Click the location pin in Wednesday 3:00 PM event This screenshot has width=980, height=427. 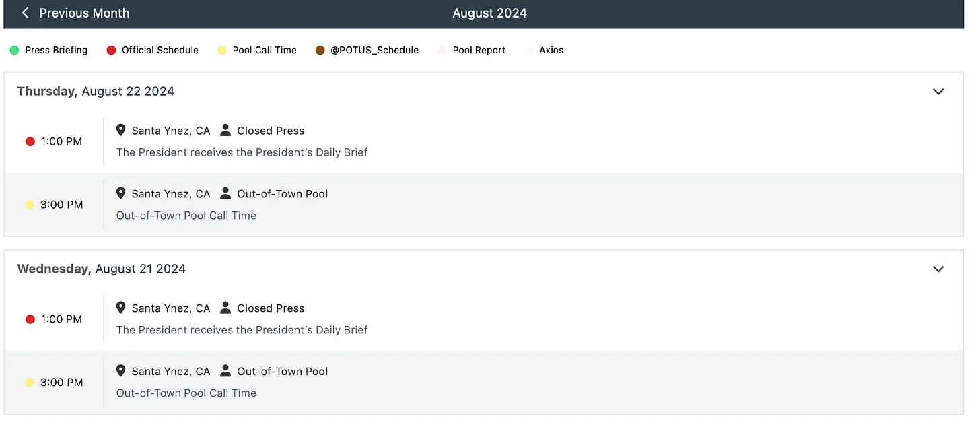click(x=121, y=371)
